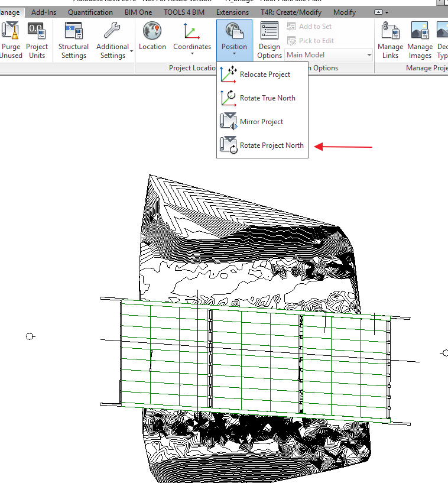
Task: Switch to the Add-Ins tab
Action: (x=44, y=12)
